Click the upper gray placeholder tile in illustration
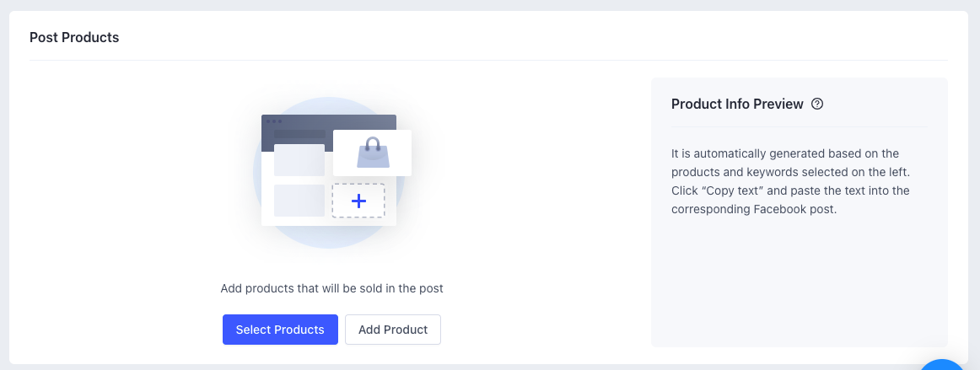 click(x=299, y=160)
